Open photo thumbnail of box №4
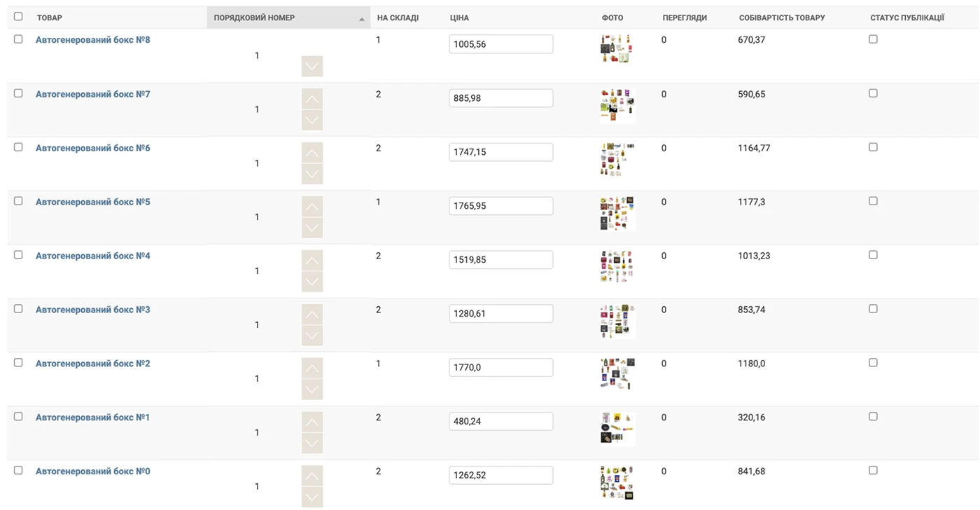The image size is (980, 510). pos(617,266)
